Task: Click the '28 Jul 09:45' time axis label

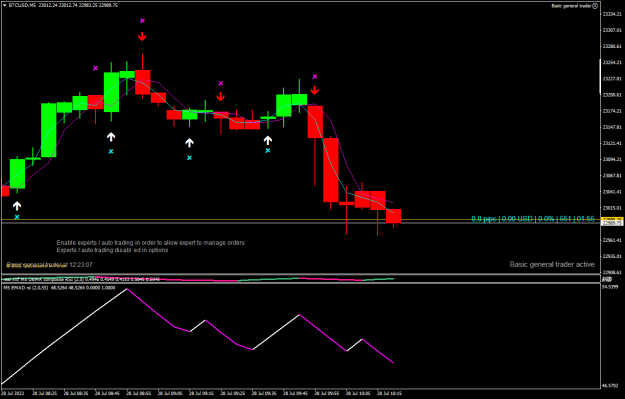Action: click(x=294, y=393)
